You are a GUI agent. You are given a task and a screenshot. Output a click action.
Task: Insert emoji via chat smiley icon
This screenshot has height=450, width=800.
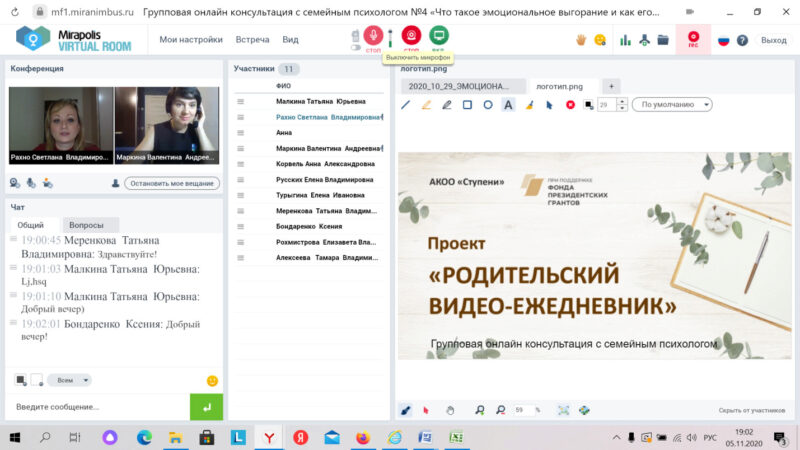coord(212,381)
